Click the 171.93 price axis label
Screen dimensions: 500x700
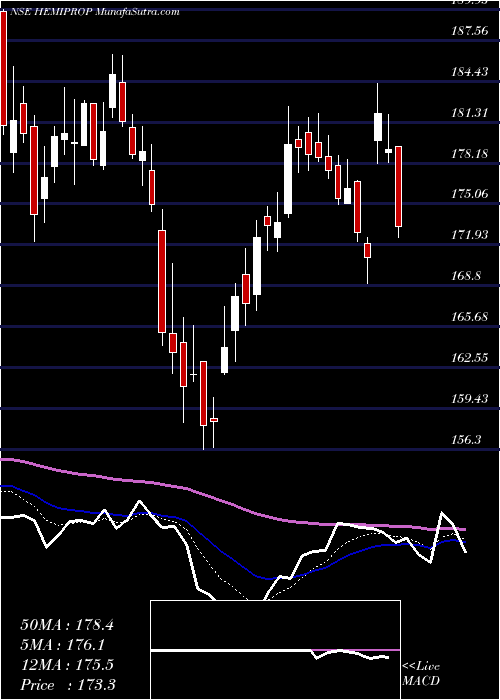(470, 234)
